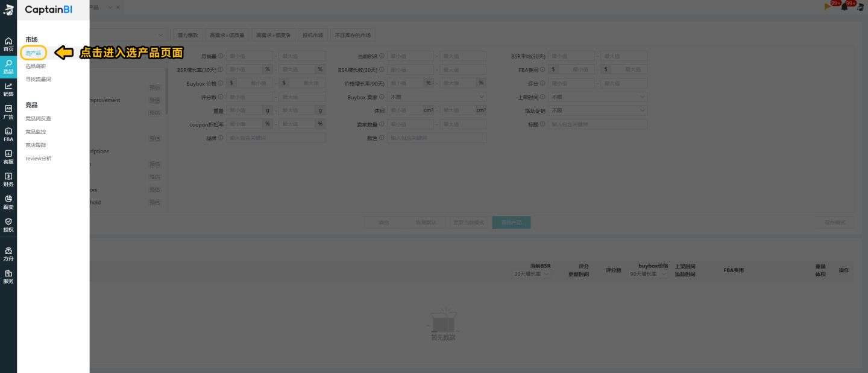Image resolution: width=868 pixels, height=373 pixels.
Task: Apply the 高需求+低质量 preset filter
Action: (x=227, y=35)
